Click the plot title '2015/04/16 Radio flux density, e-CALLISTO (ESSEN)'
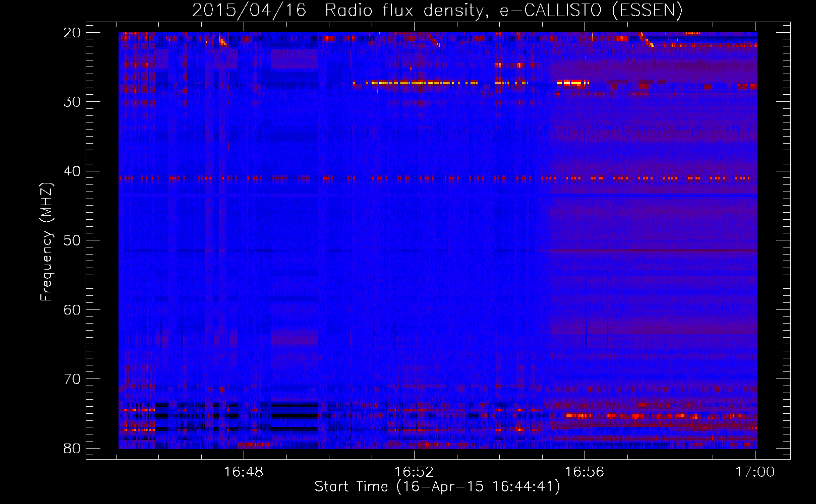This screenshot has width=816, height=504. (x=437, y=10)
